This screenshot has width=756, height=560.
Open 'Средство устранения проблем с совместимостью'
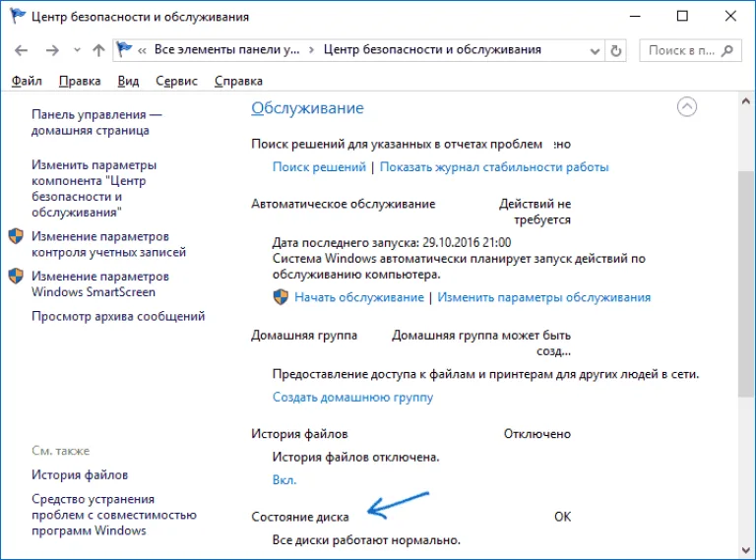pos(114,515)
